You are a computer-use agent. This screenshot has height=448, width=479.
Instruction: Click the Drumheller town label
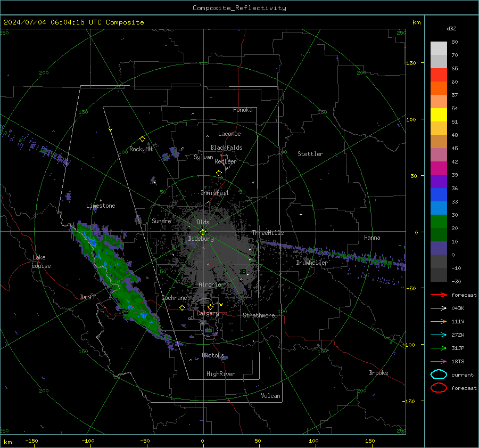(312, 263)
